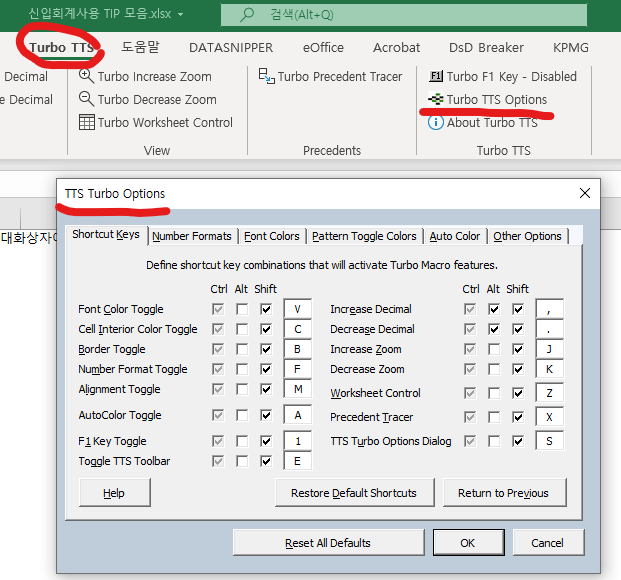The height and width of the screenshot is (580, 621).
Task: Switch to Number Formats tab
Action: pyautogui.click(x=192, y=236)
